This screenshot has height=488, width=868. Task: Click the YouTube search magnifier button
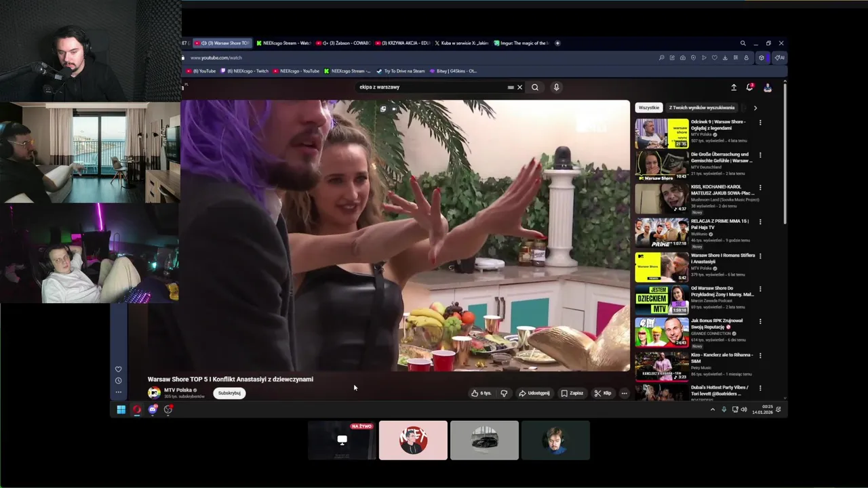click(x=535, y=87)
